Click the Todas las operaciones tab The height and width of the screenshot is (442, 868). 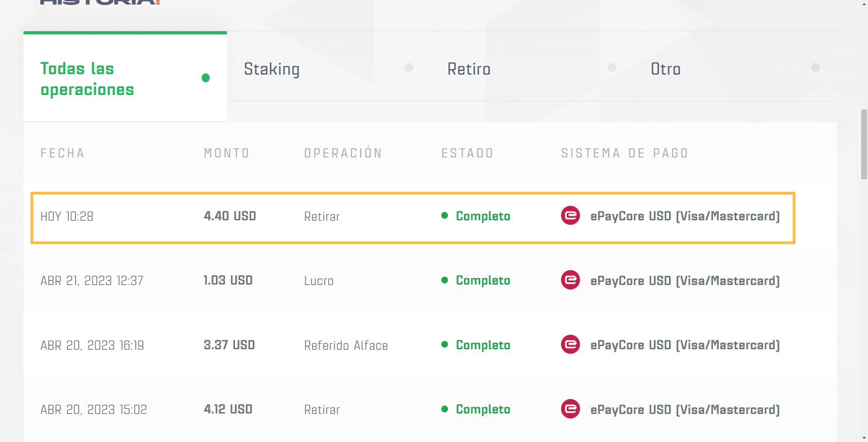tap(87, 78)
